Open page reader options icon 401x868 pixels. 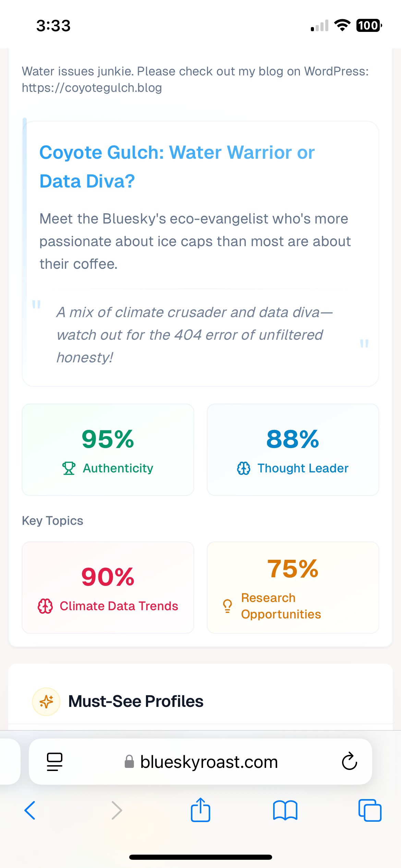click(x=54, y=762)
